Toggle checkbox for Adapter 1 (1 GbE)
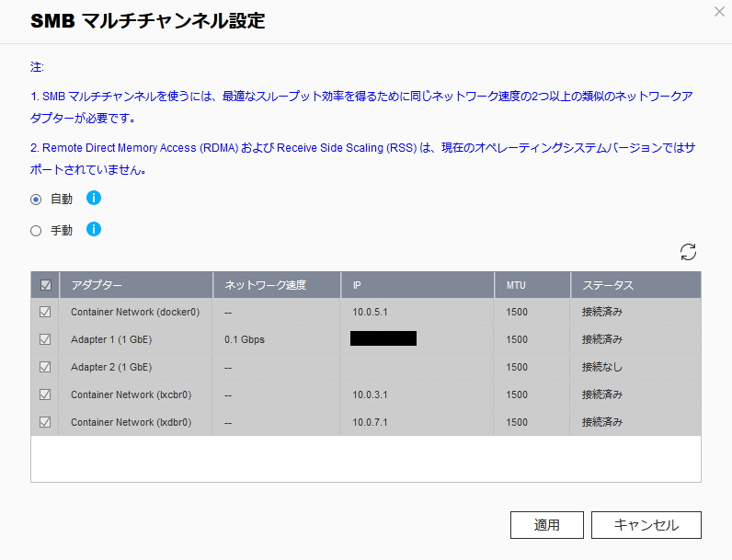This screenshot has height=560, width=732. (x=45, y=339)
